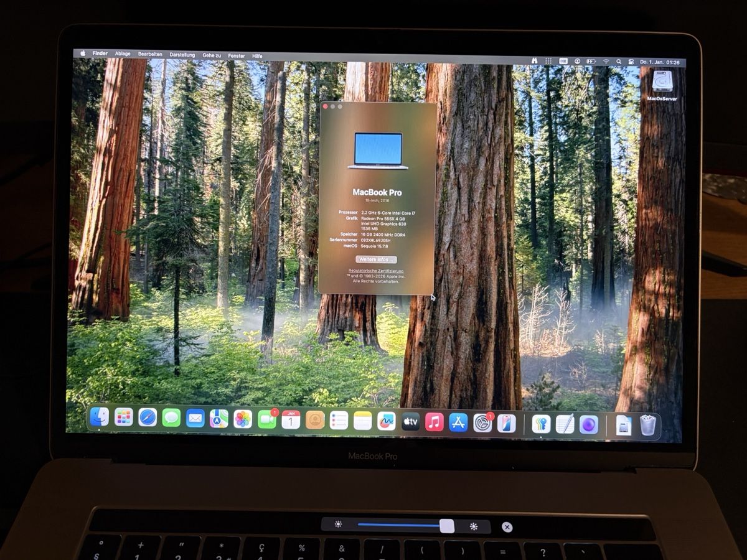Open Reminders from the Dock
The height and width of the screenshot is (560, 747).
[x=339, y=420]
